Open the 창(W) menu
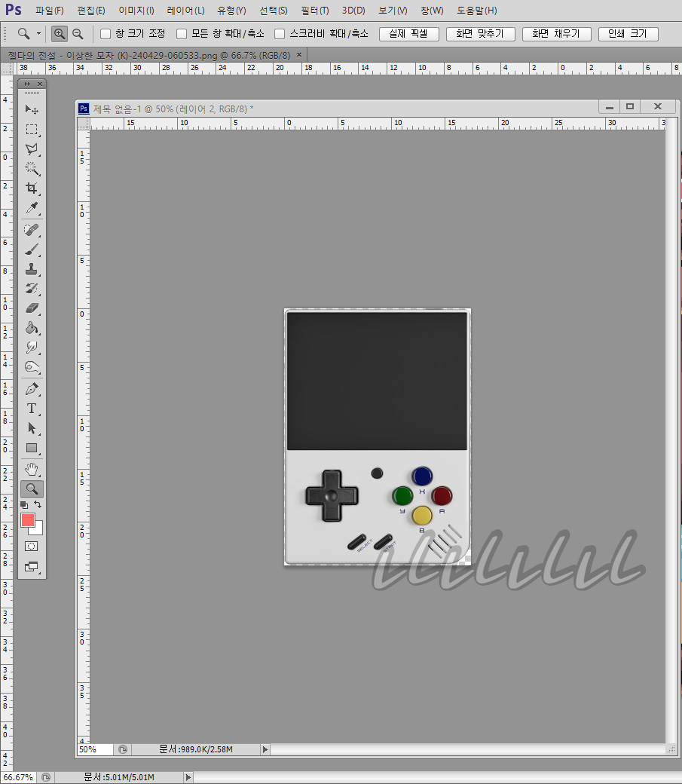The image size is (682, 784). [x=432, y=11]
